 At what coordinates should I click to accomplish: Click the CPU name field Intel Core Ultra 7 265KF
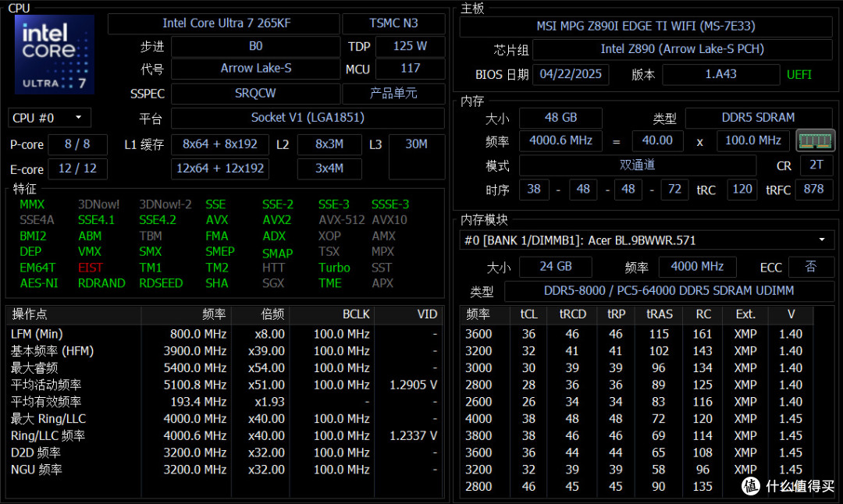[224, 23]
